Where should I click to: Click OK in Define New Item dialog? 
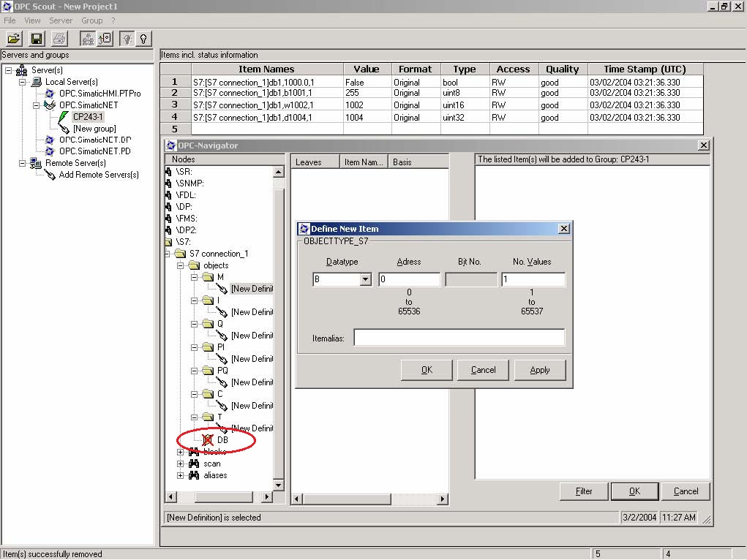tap(427, 370)
